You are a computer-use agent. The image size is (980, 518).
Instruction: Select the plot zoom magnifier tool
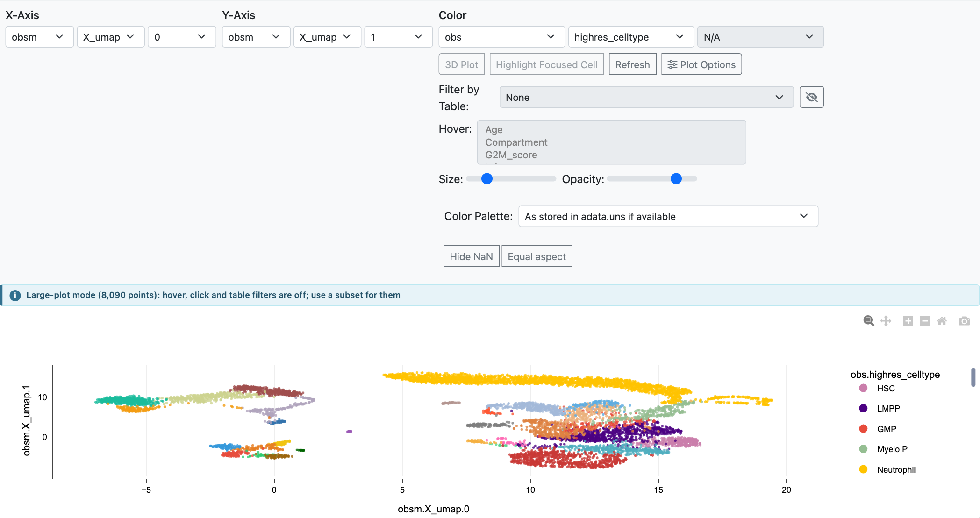click(x=868, y=321)
